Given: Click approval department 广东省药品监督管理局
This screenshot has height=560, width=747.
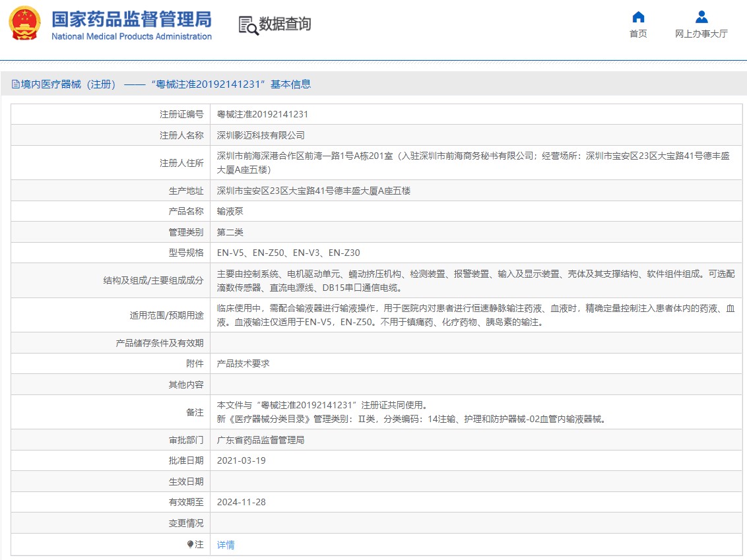Looking at the screenshot, I should (x=261, y=440).
